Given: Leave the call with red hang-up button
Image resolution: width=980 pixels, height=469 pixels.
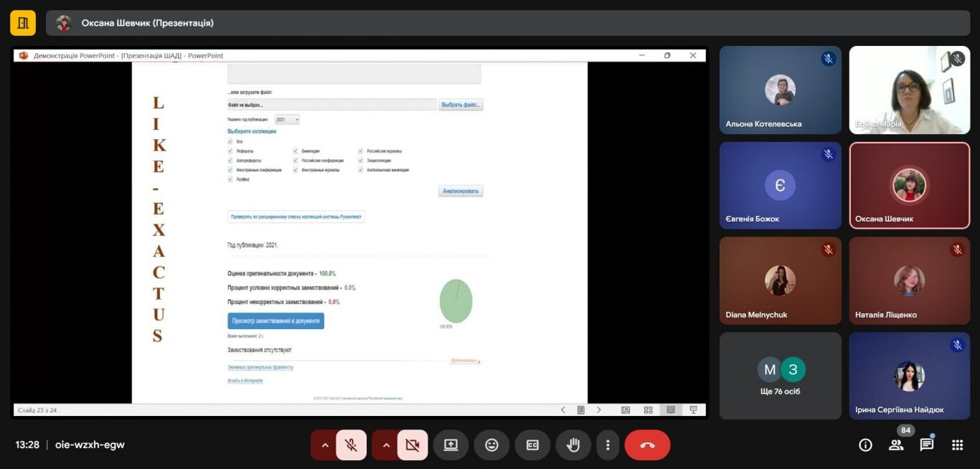Looking at the screenshot, I should (x=647, y=445).
